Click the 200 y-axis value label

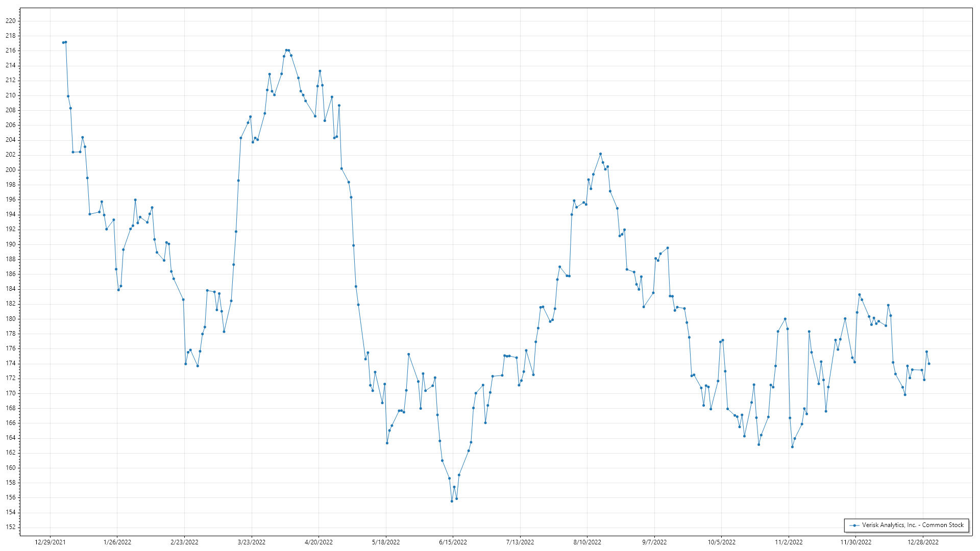pyautogui.click(x=11, y=170)
